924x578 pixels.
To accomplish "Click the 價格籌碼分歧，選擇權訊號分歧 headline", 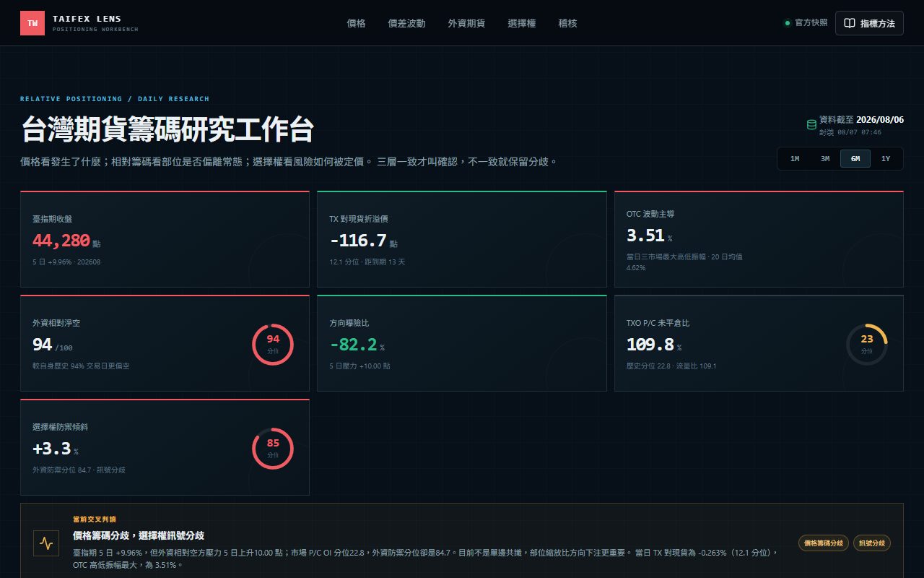I will pos(139,535).
